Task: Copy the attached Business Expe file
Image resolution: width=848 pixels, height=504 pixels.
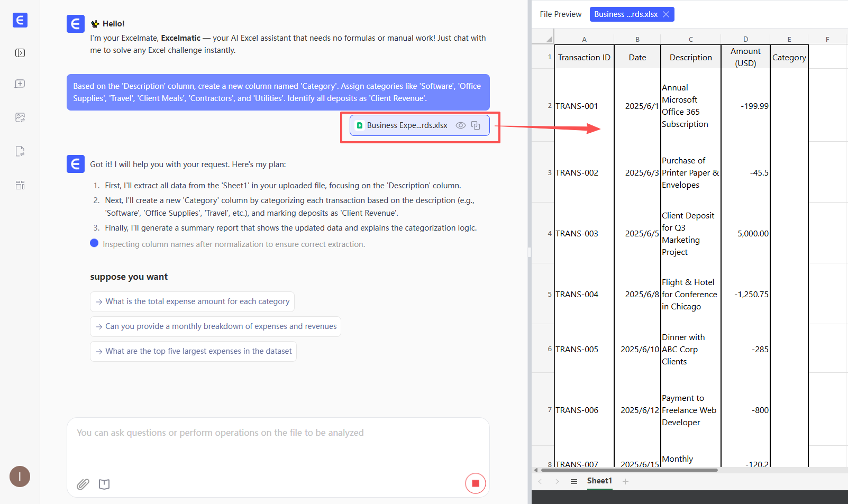Action: click(x=476, y=125)
